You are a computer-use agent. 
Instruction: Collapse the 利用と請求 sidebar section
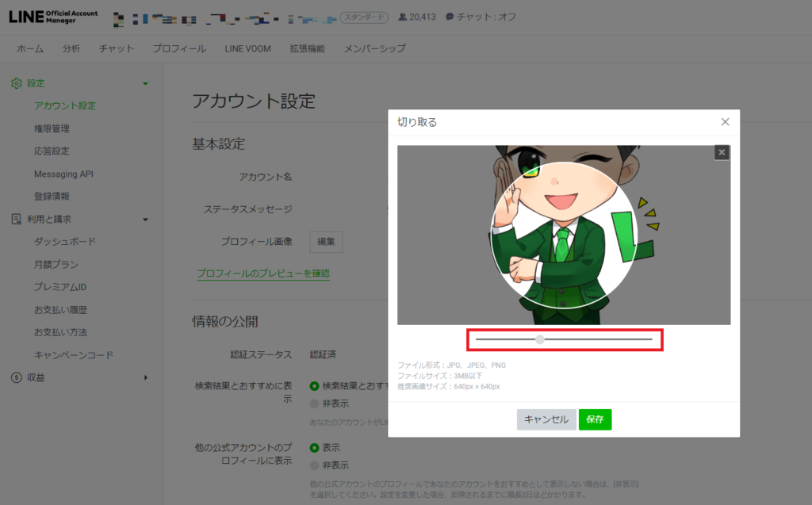click(145, 219)
